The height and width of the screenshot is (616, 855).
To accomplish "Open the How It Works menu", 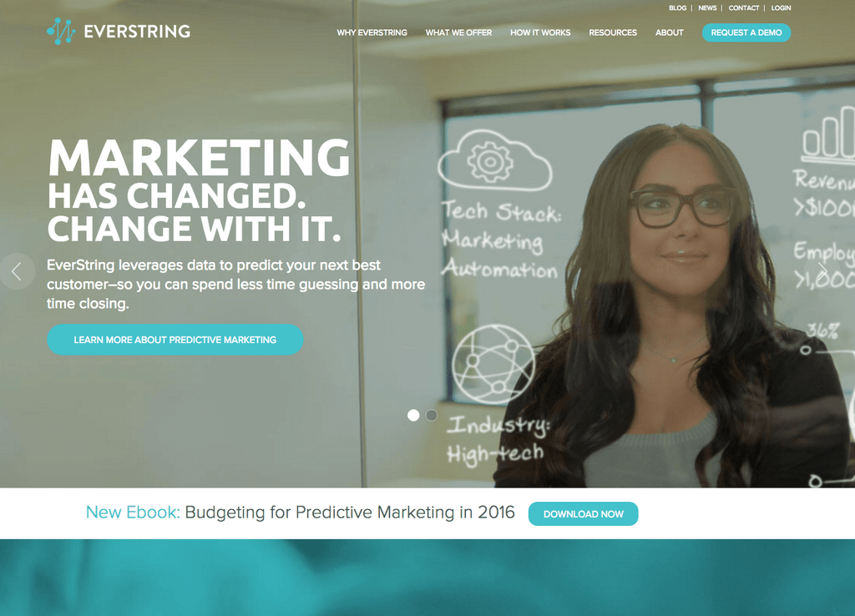I will point(540,33).
